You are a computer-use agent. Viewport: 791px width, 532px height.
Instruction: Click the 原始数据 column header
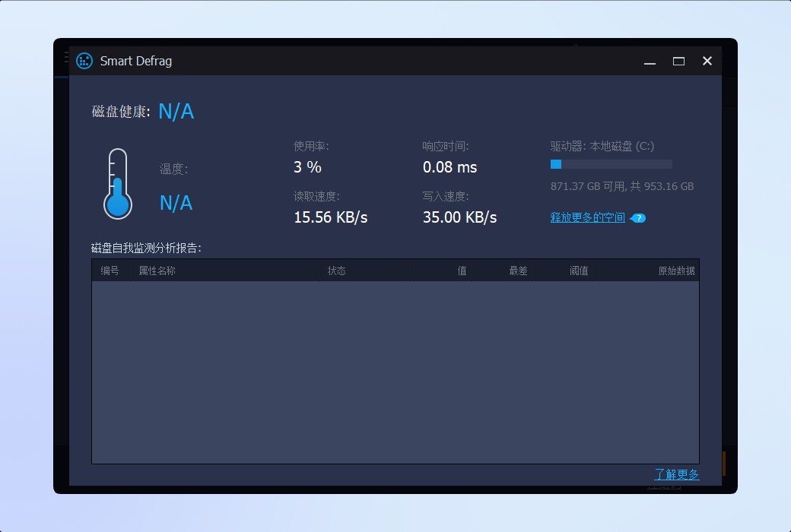[x=676, y=271]
